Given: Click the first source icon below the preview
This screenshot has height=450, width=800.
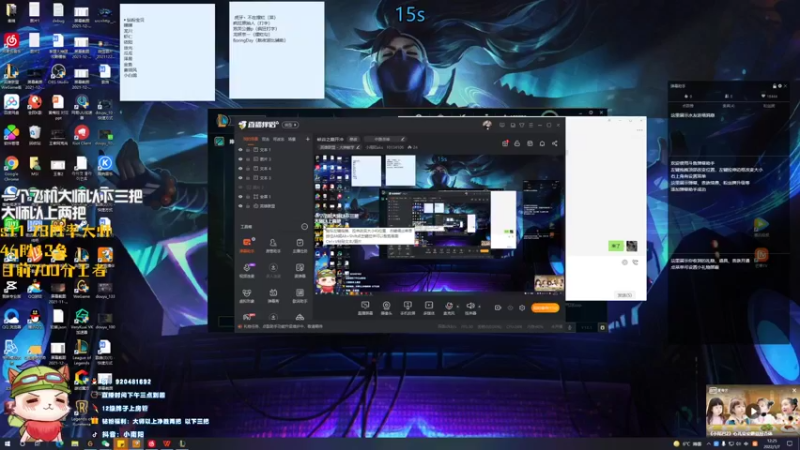Looking at the screenshot, I should pyautogui.click(x=365, y=307).
